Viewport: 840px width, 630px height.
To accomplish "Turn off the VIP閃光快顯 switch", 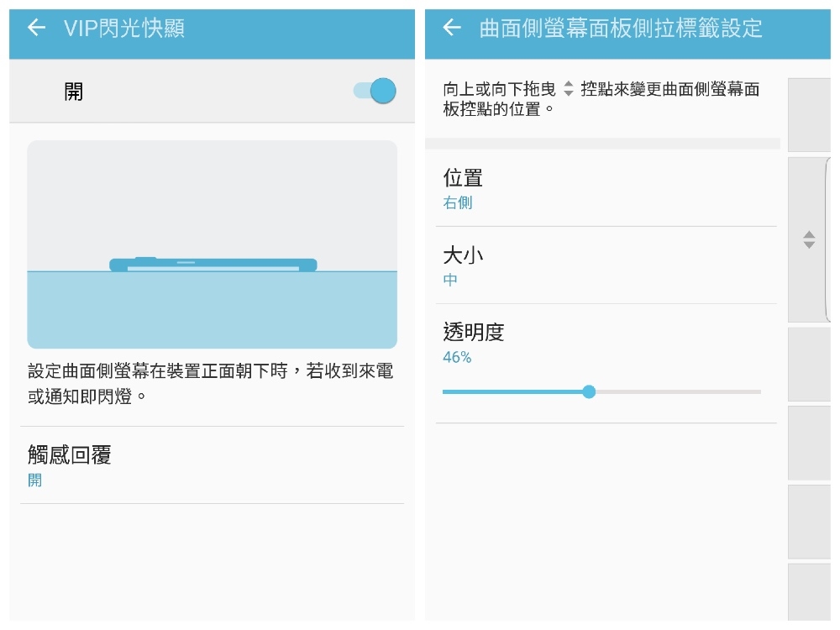I will pos(375,91).
